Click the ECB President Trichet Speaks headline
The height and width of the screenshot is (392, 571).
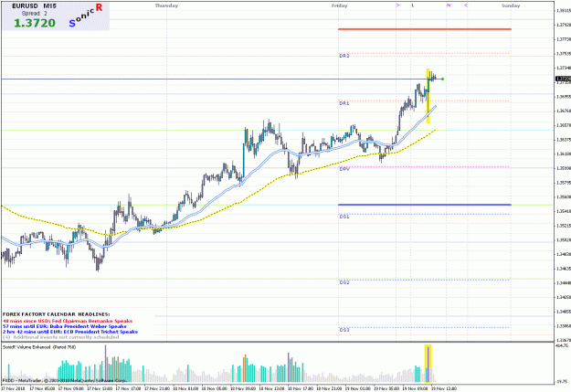pyautogui.click(x=70, y=332)
